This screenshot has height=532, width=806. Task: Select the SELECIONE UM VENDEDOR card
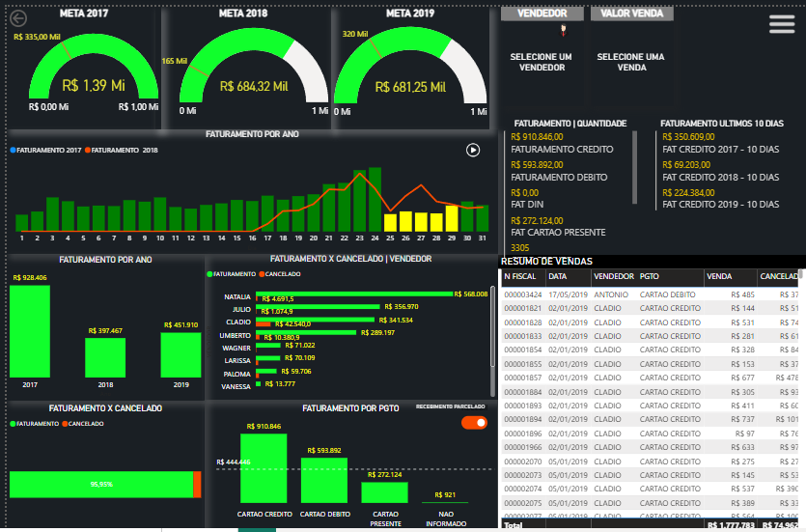[x=542, y=62]
